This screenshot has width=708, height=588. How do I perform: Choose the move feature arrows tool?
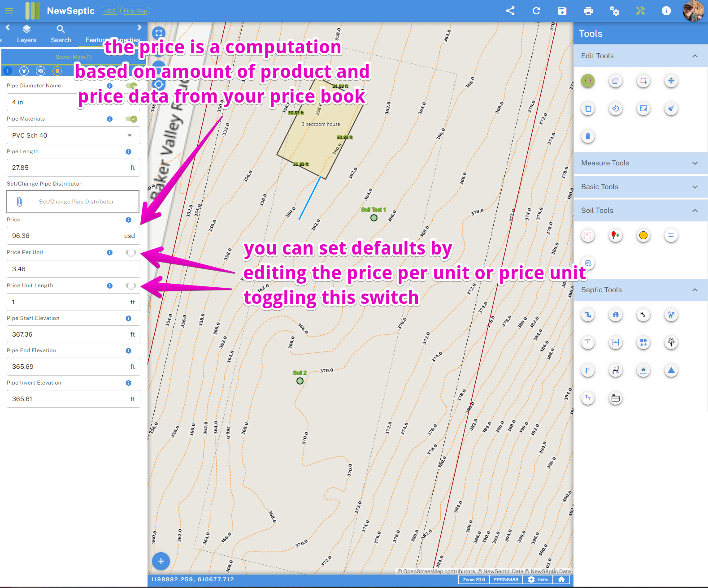pyautogui.click(x=671, y=81)
